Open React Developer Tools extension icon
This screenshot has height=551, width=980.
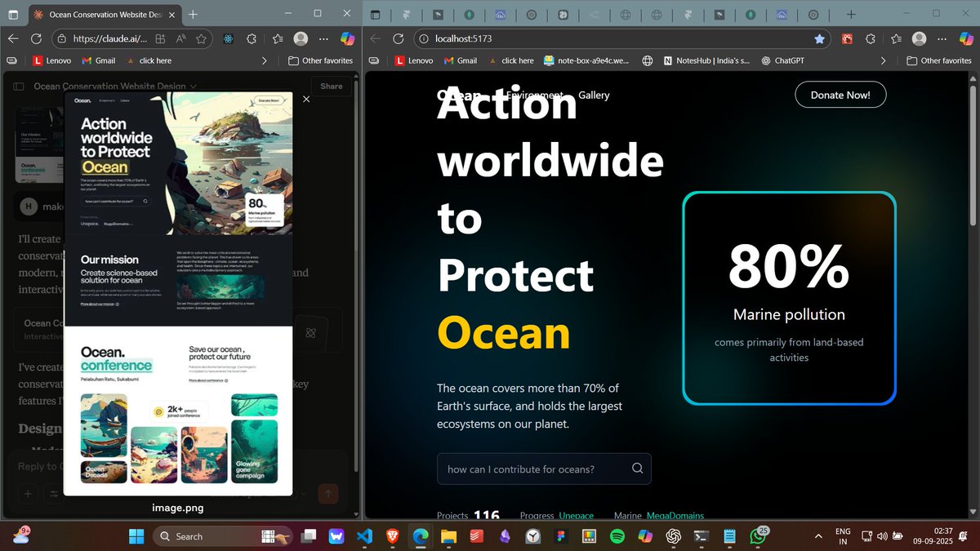tap(228, 38)
